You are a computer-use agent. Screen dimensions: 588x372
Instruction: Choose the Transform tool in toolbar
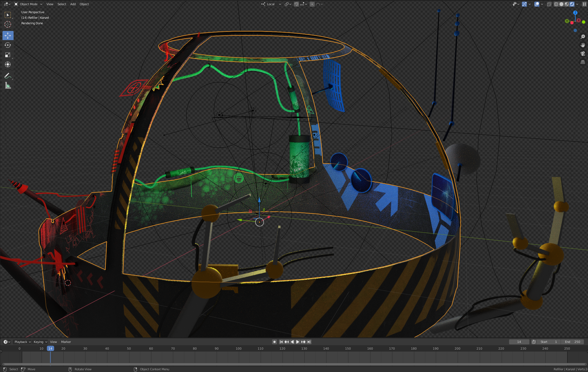tap(8, 65)
